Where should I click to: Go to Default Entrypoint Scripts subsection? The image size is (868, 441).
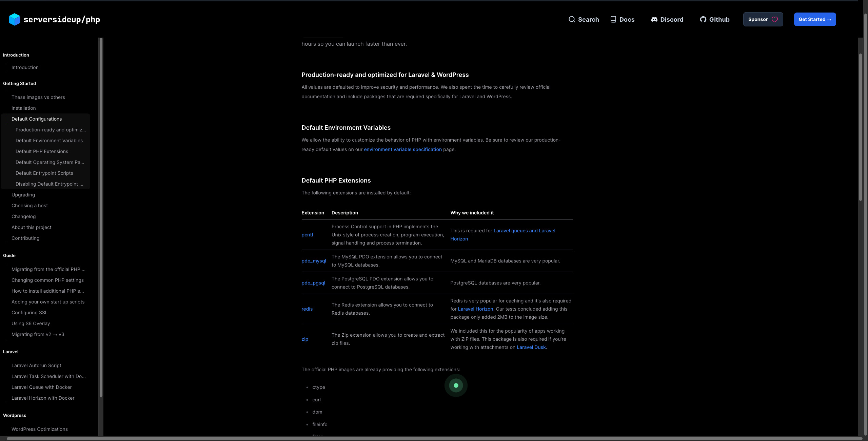click(44, 173)
